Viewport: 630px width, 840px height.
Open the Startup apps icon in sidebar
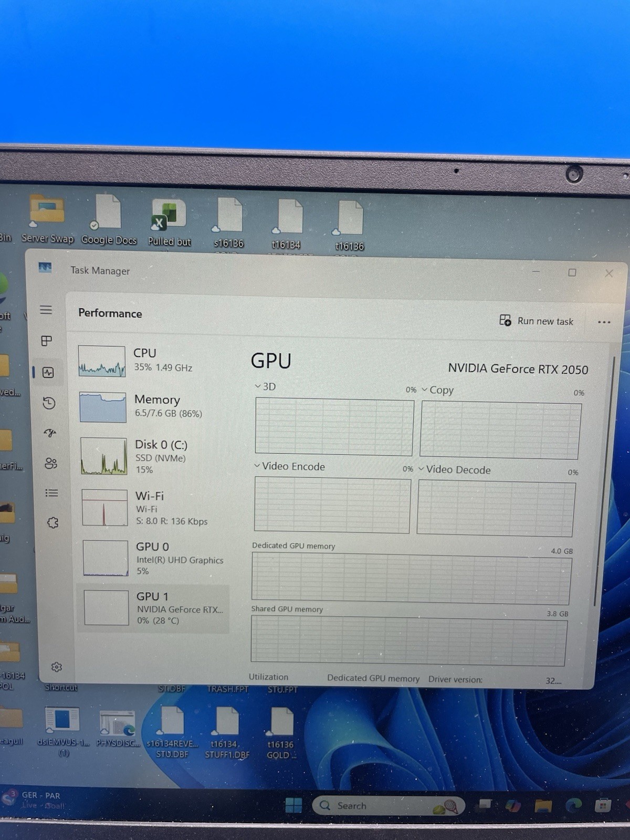(x=50, y=433)
